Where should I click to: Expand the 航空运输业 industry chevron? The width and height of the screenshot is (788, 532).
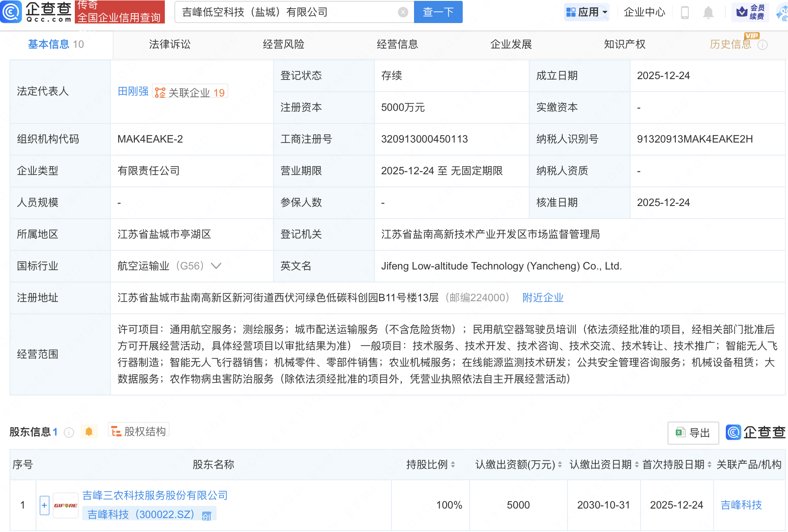point(216,266)
